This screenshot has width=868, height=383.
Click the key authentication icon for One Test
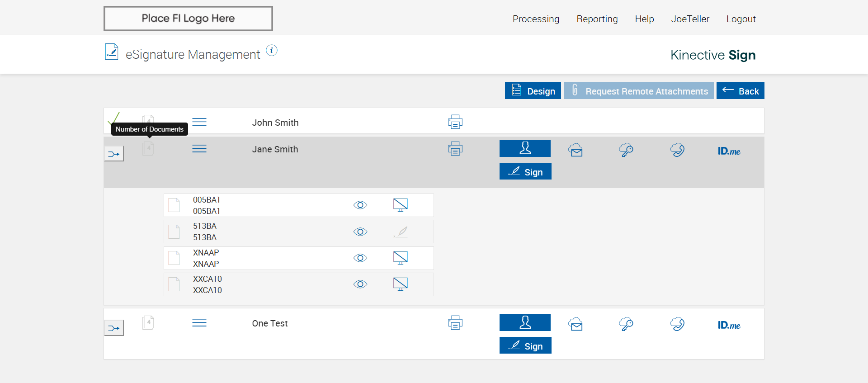(x=626, y=324)
